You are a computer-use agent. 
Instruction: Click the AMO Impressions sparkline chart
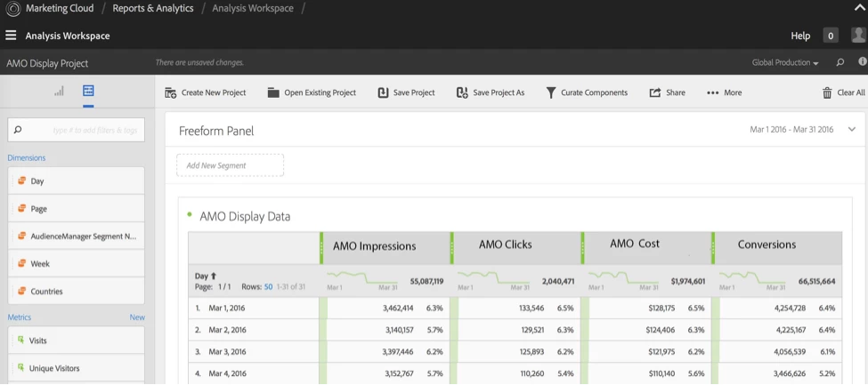coord(362,277)
